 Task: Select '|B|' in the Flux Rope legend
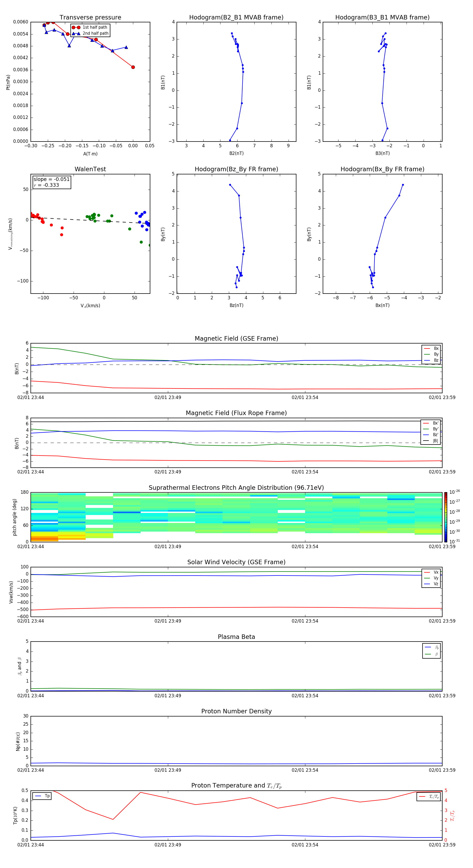tap(431, 441)
